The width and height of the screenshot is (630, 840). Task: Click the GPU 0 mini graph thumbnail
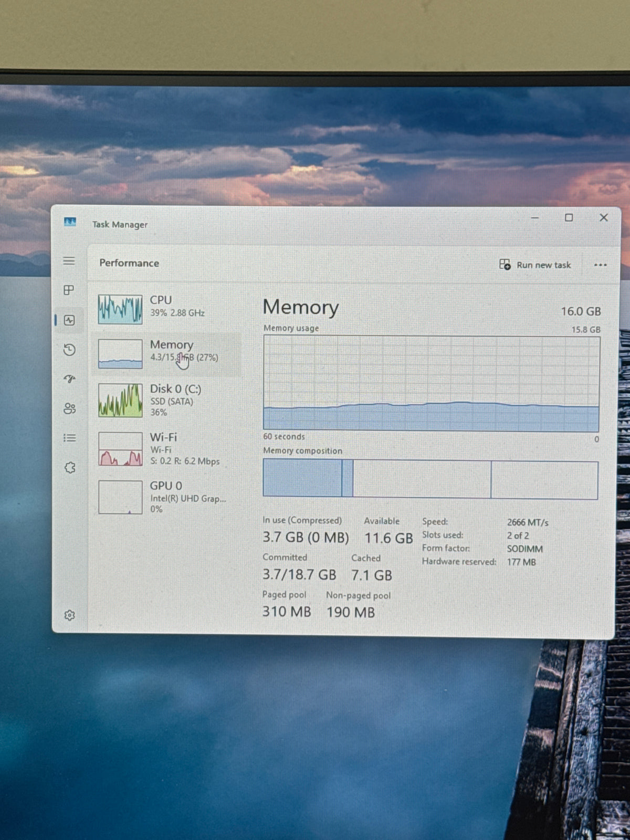[x=120, y=497]
